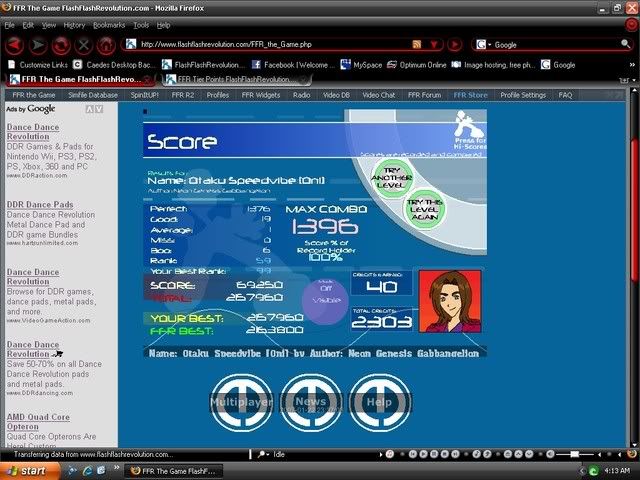Open the History menu
The width and height of the screenshot is (640, 480).
coord(74,24)
